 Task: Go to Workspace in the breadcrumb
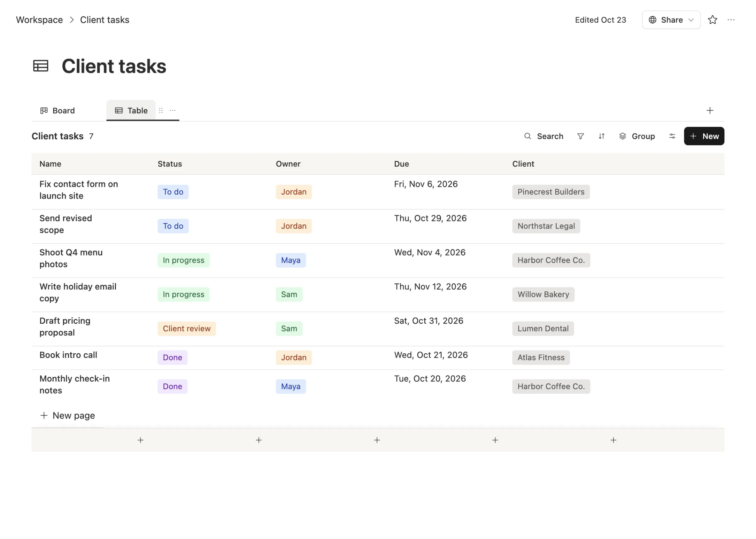[39, 20]
